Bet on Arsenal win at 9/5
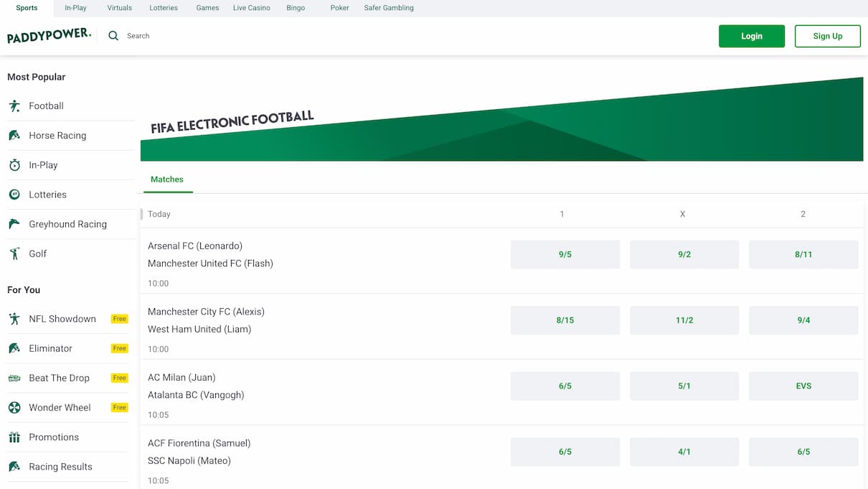The height and width of the screenshot is (489, 868). tap(565, 255)
